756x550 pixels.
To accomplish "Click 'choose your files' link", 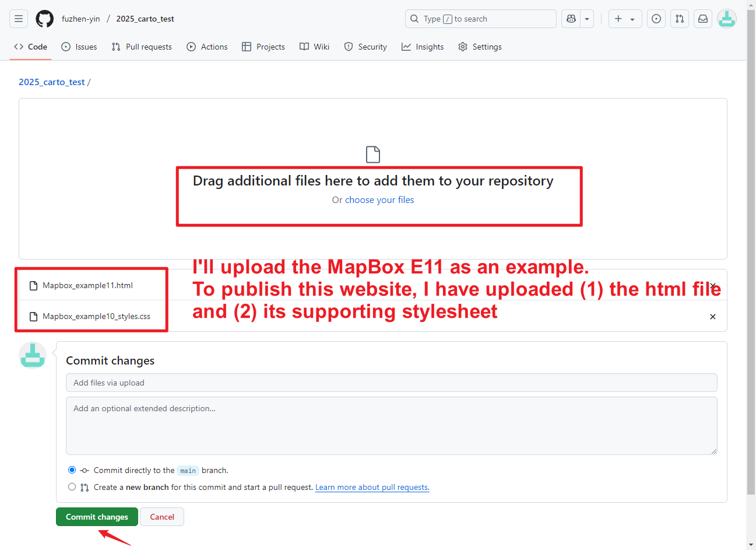I will (x=379, y=200).
